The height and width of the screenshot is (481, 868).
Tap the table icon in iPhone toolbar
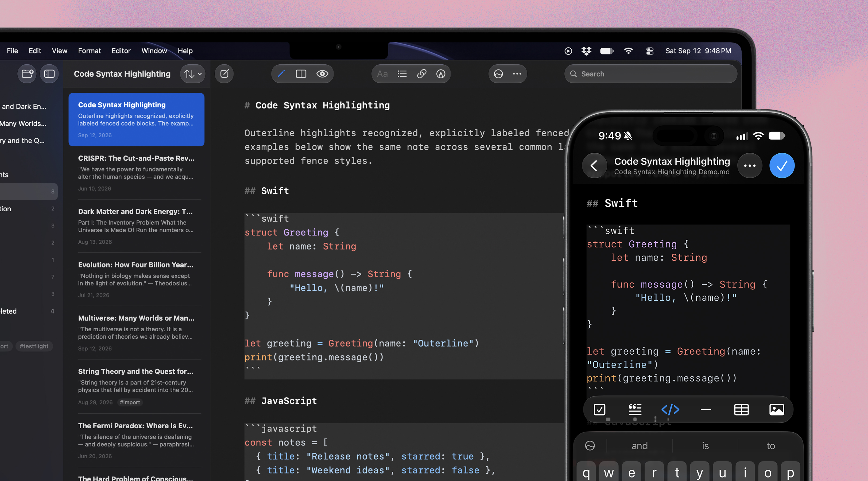click(741, 410)
